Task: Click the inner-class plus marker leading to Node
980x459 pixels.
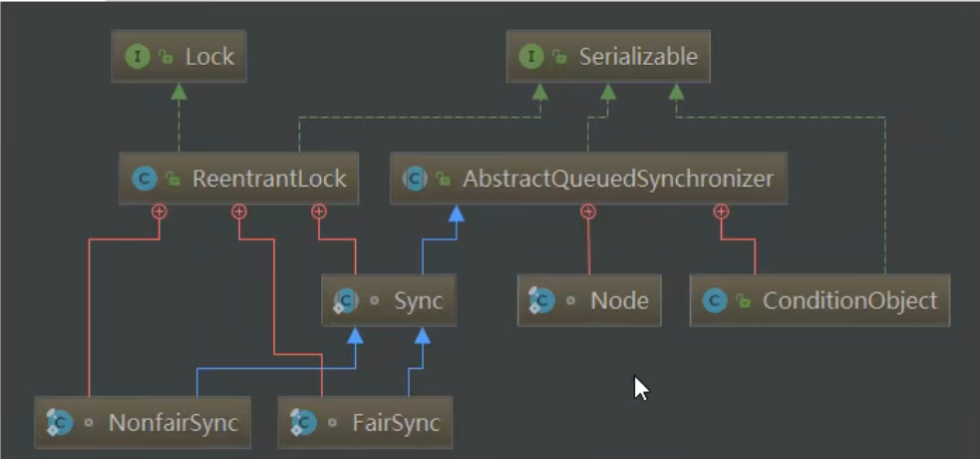Action: 587,212
